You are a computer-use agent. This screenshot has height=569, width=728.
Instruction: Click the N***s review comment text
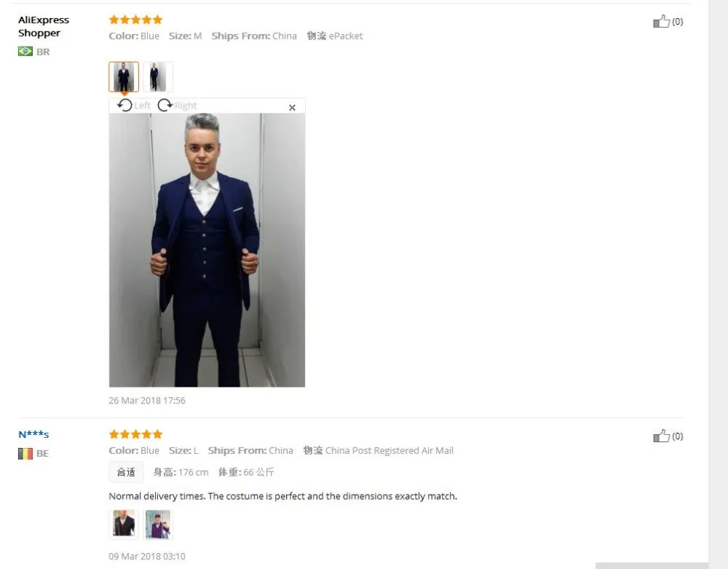point(282,496)
